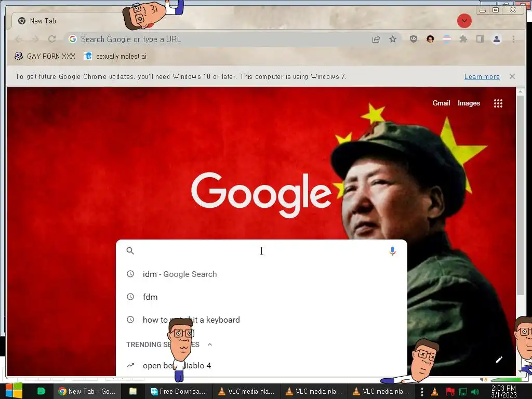Screen dimensions: 532x399
Task: Click the Share this page icon
Action: click(x=376, y=39)
